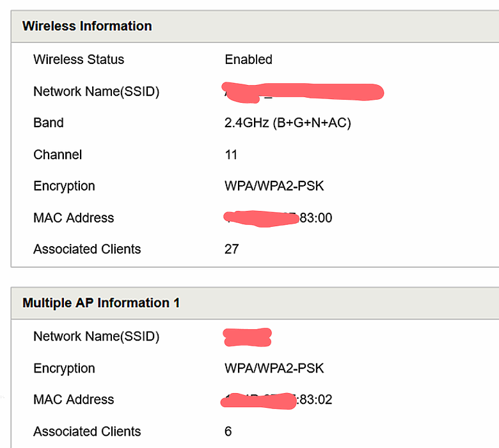Viewport: 499px width, 448px height.
Task: Click the 2.4GHz (B+G+N+AC) band value
Action: [x=287, y=123]
